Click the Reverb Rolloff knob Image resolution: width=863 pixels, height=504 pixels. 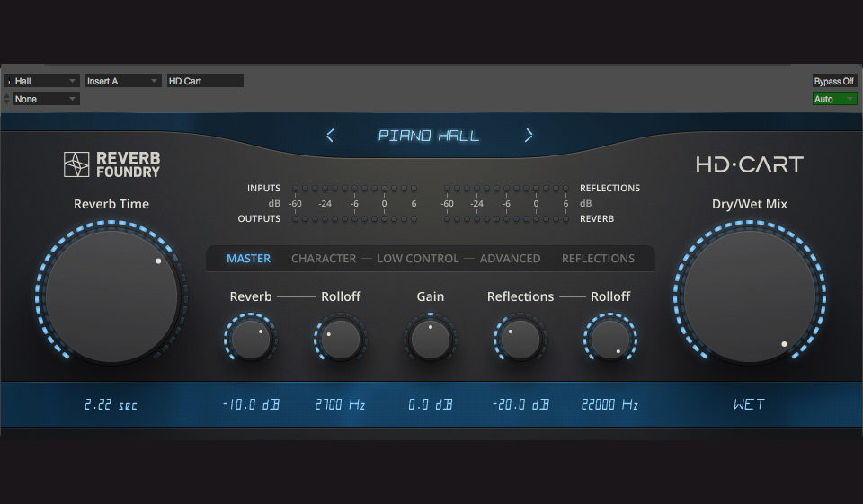pos(341,339)
